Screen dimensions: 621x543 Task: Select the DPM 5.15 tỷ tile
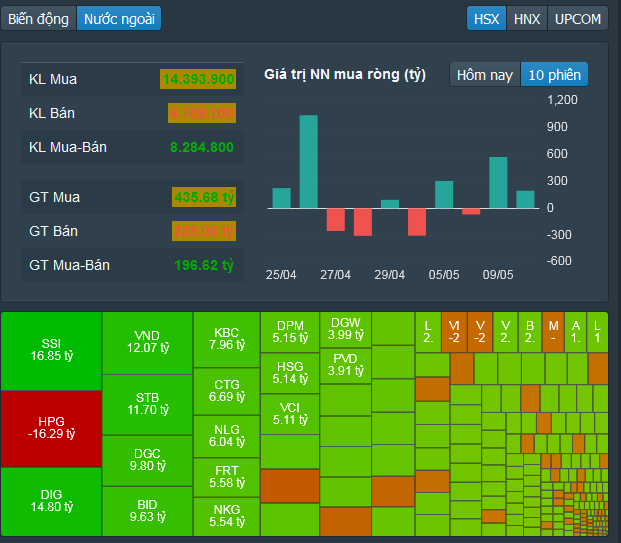(x=290, y=332)
